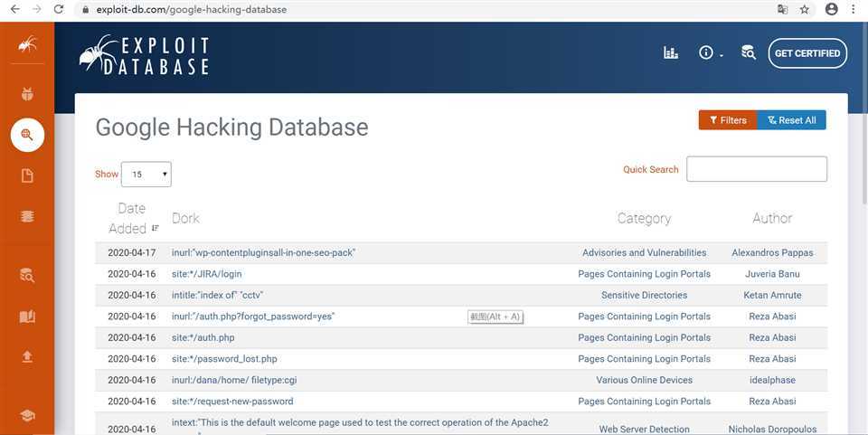Screen dimensions: 868x435
Task: Open dork inurl:/dana/home/ filetype:cgi
Action: (234, 380)
